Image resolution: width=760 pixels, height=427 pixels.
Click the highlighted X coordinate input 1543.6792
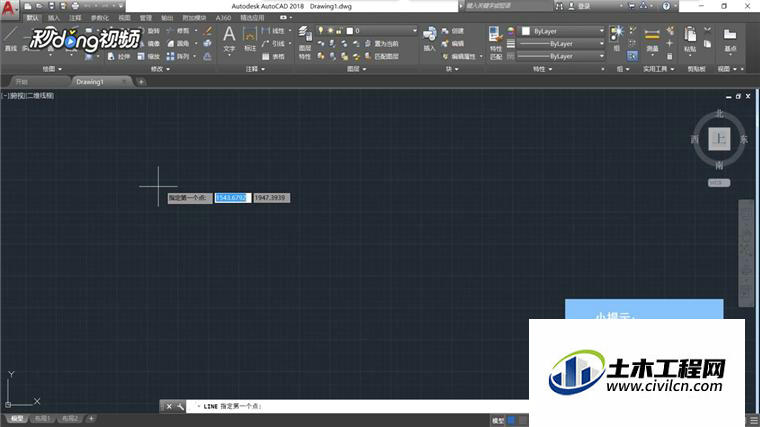(x=233, y=198)
